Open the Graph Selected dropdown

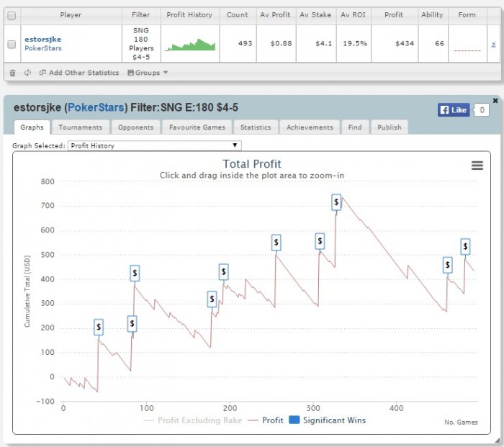(155, 145)
